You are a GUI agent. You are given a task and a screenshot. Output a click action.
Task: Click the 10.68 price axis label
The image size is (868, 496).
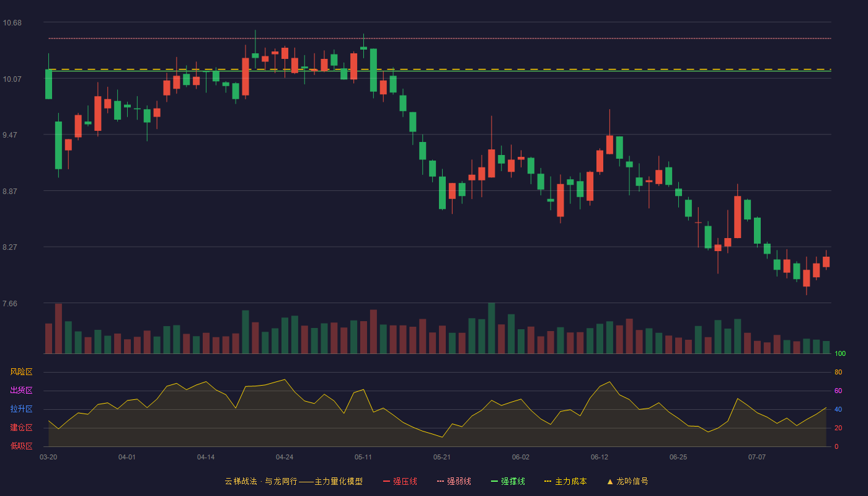click(x=12, y=23)
